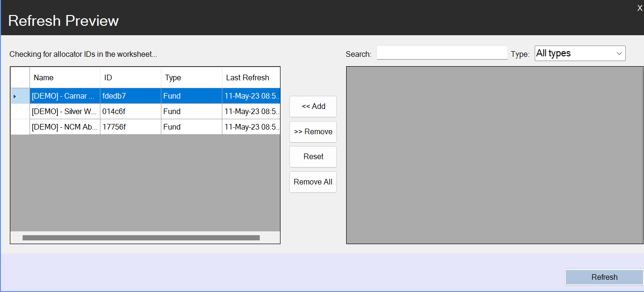Screen dimensions: 644x292
Task: Select the [DEMO] - NCM Ab... name cell
Action: point(65,127)
